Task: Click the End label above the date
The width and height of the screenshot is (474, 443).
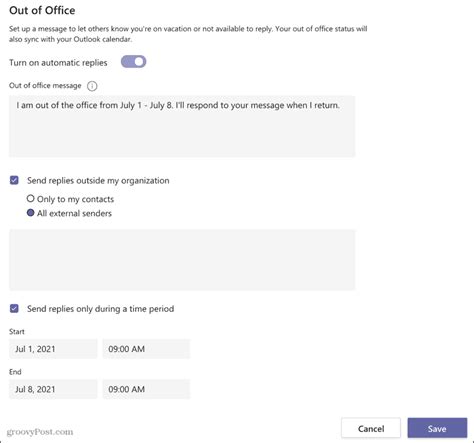Action: tap(15, 372)
